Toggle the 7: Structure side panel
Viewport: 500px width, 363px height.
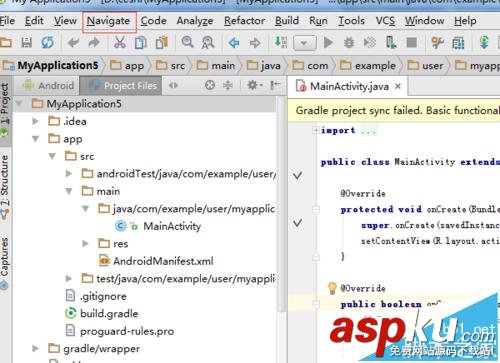click(5, 186)
